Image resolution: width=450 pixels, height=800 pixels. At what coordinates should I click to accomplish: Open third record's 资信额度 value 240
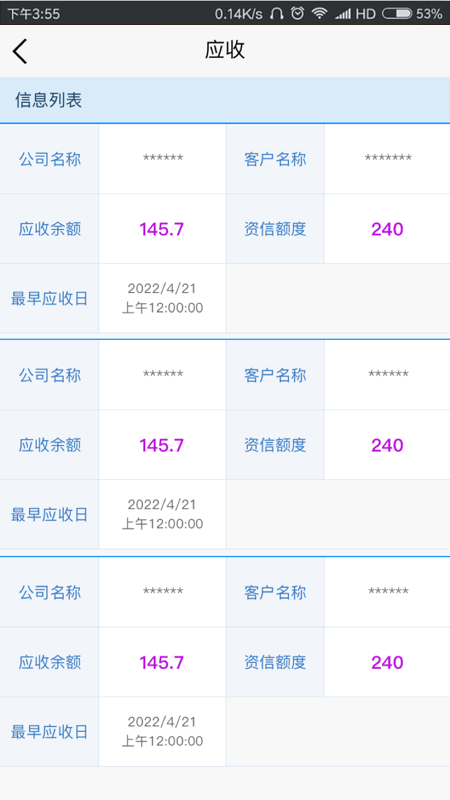387,663
